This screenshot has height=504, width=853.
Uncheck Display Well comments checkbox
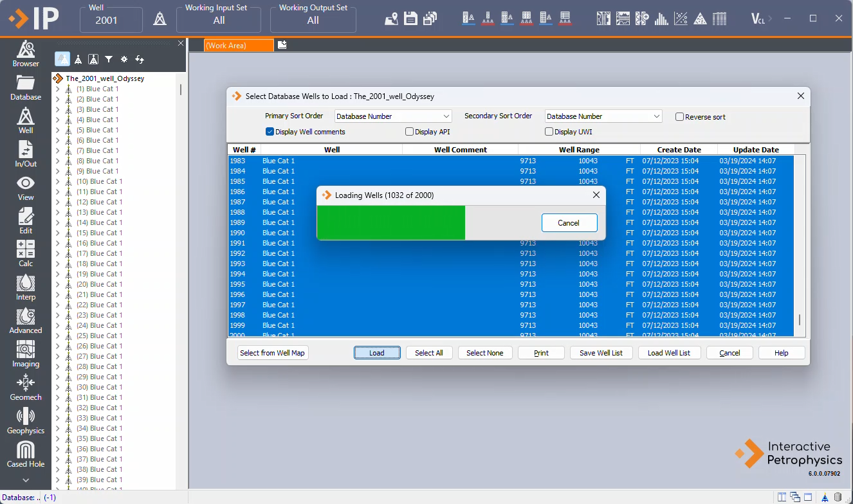pyautogui.click(x=270, y=132)
